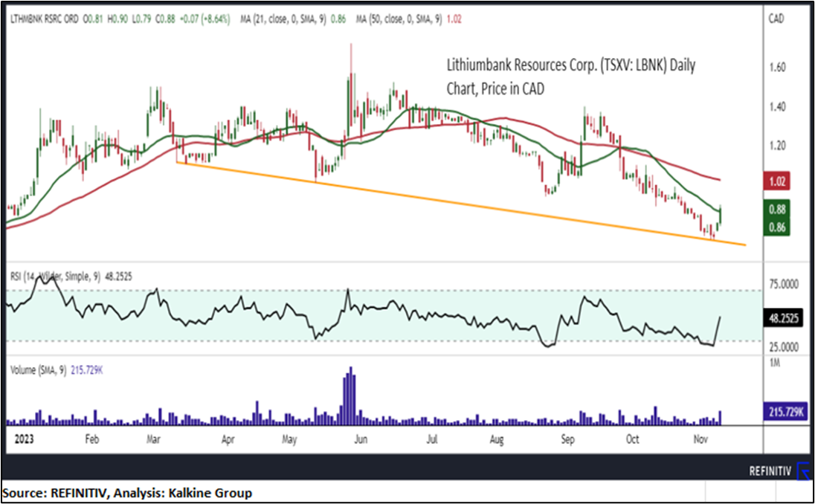815x504 pixels.
Task: Click the 1.60 price axis label
Action: (x=777, y=67)
